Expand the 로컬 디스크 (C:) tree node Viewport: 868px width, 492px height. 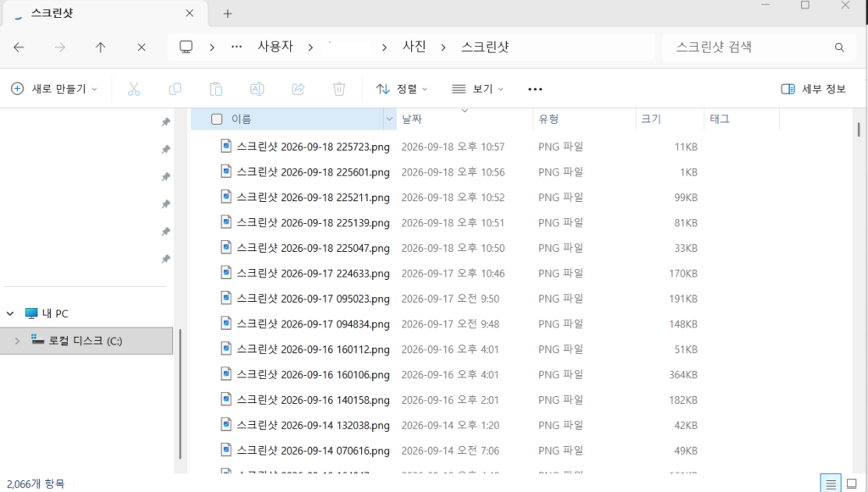pyautogui.click(x=17, y=341)
